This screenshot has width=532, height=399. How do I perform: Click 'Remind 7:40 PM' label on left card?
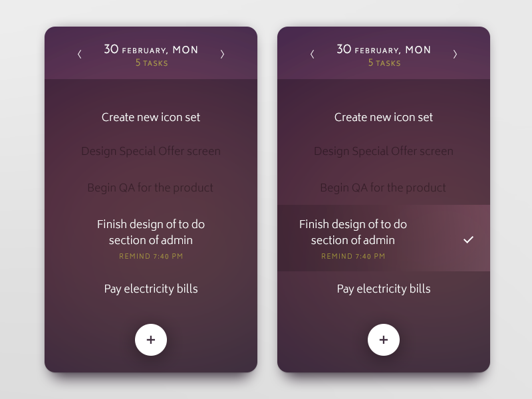tap(151, 256)
